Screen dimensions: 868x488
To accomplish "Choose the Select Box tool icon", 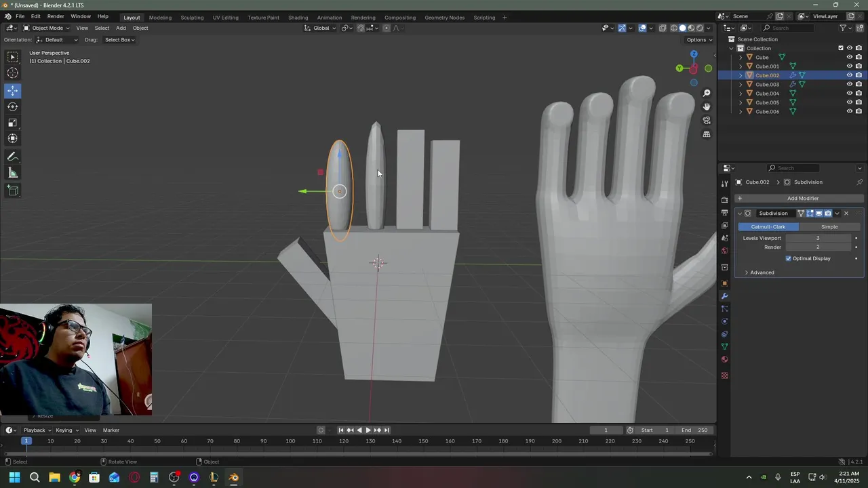I will 13,57.
